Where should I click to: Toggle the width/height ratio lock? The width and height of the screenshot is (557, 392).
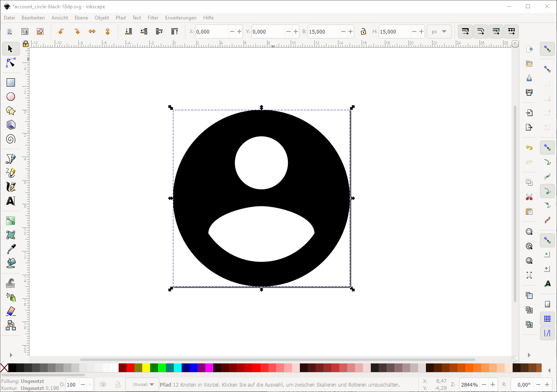pyautogui.click(x=363, y=31)
